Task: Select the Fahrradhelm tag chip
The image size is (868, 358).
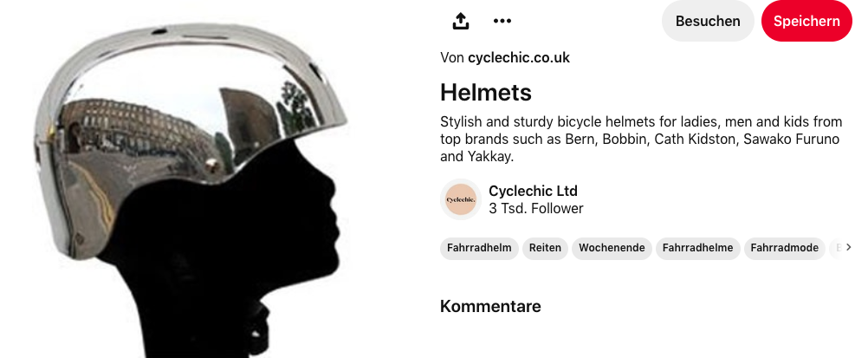Action: click(x=479, y=248)
